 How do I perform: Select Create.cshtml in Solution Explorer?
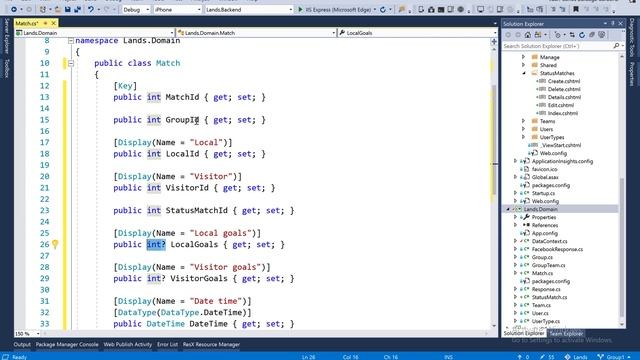tap(564, 81)
